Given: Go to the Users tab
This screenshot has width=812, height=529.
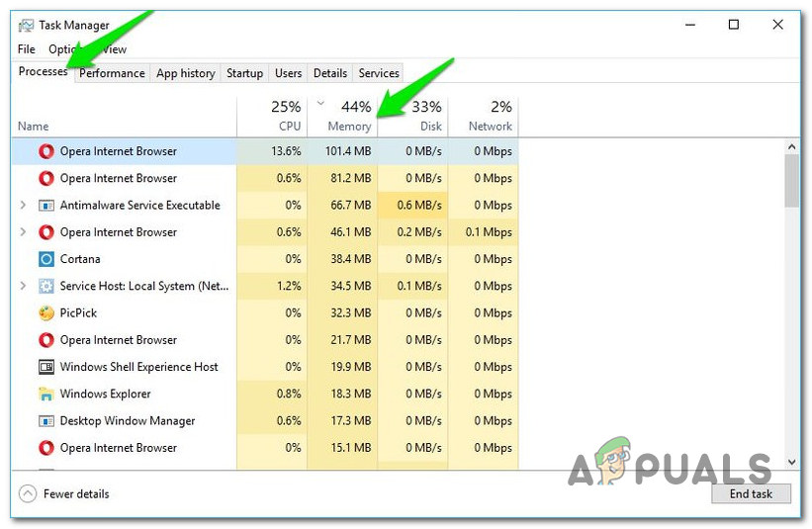Looking at the screenshot, I should (288, 73).
